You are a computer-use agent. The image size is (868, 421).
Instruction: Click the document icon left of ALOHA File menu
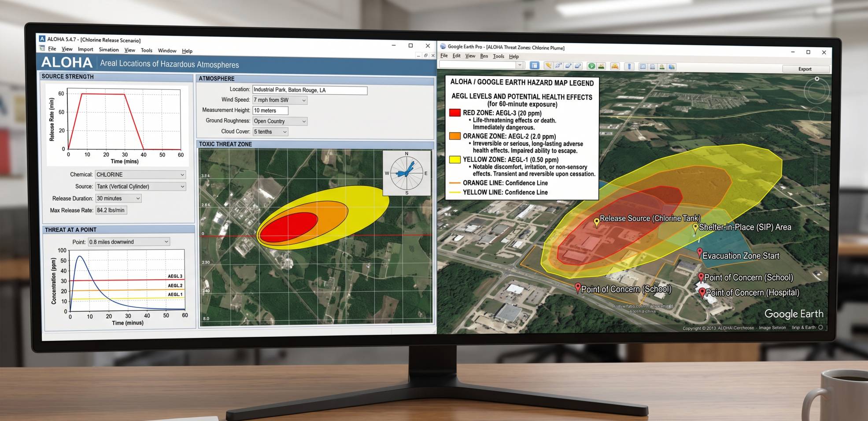click(42, 48)
